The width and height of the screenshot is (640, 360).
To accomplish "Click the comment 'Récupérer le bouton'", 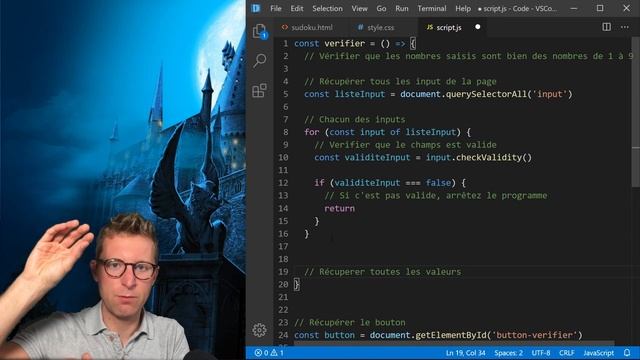I will tap(357, 322).
